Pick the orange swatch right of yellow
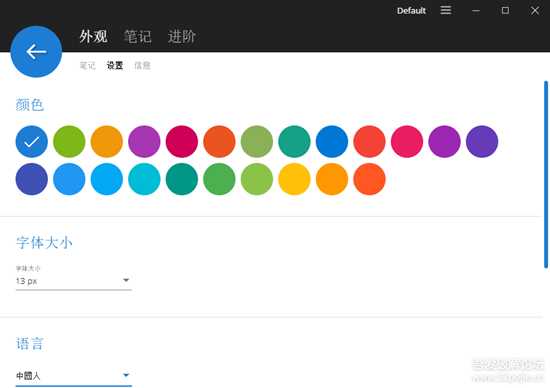Viewport: 550px width, 388px height. 332,179
